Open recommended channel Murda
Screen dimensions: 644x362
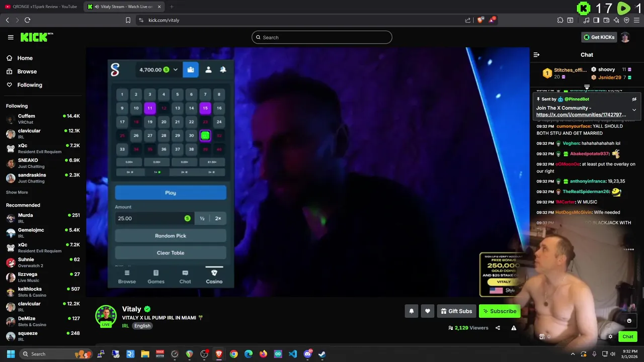(x=43, y=218)
